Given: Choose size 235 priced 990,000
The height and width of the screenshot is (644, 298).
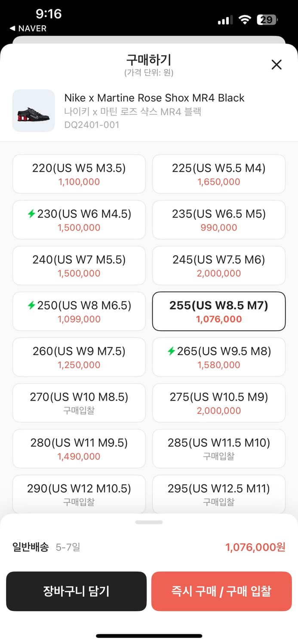Looking at the screenshot, I should pyautogui.click(x=218, y=220).
